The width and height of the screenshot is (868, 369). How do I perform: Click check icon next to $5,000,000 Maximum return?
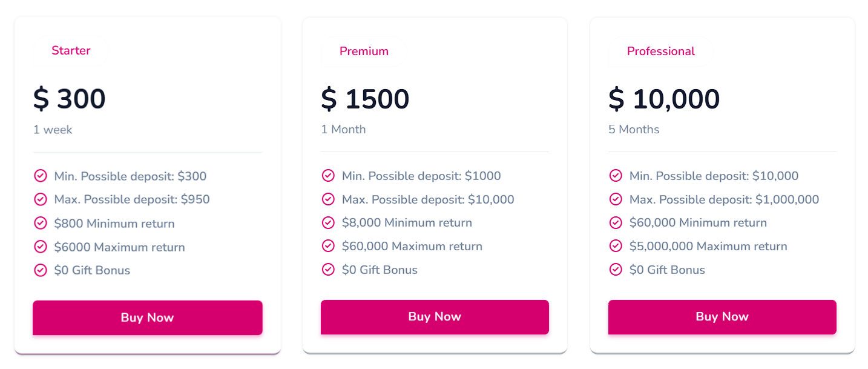click(x=616, y=246)
